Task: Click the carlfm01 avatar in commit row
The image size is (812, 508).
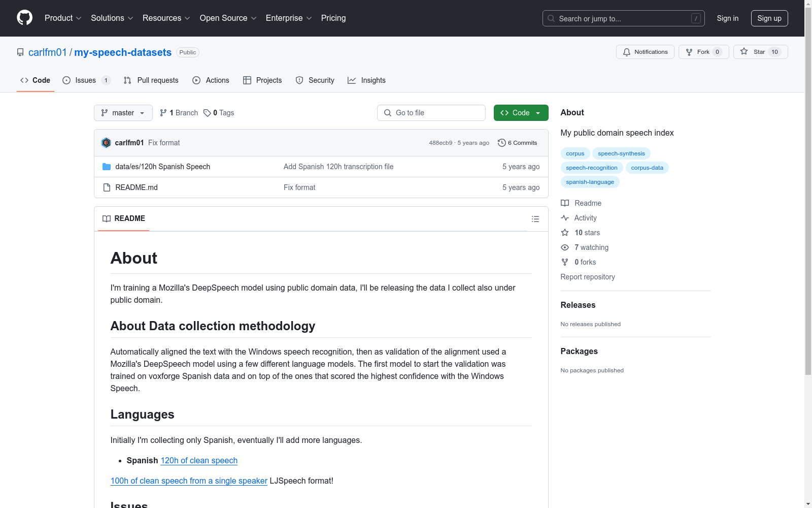Action: coord(106,143)
